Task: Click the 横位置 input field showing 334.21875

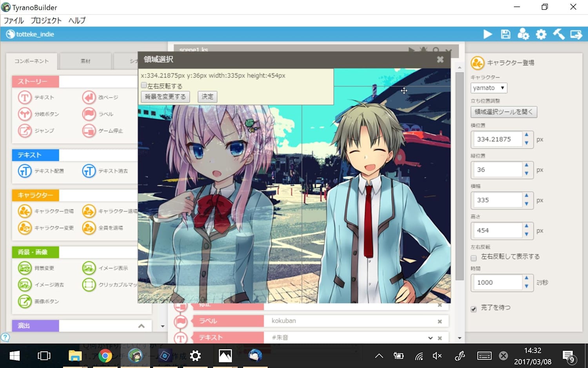Action: [496, 139]
